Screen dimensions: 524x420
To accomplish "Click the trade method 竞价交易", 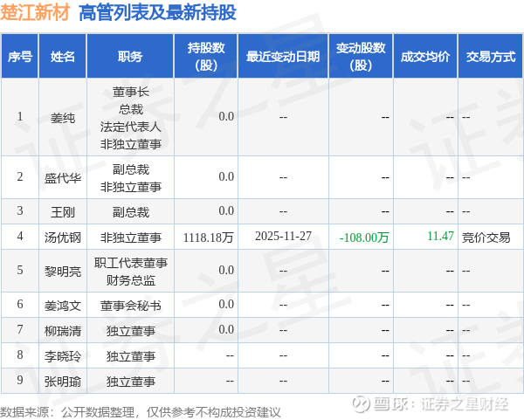I will coord(486,238).
